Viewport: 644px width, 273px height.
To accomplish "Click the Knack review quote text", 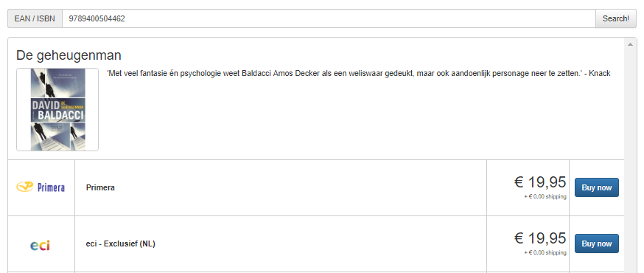I will (x=359, y=73).
